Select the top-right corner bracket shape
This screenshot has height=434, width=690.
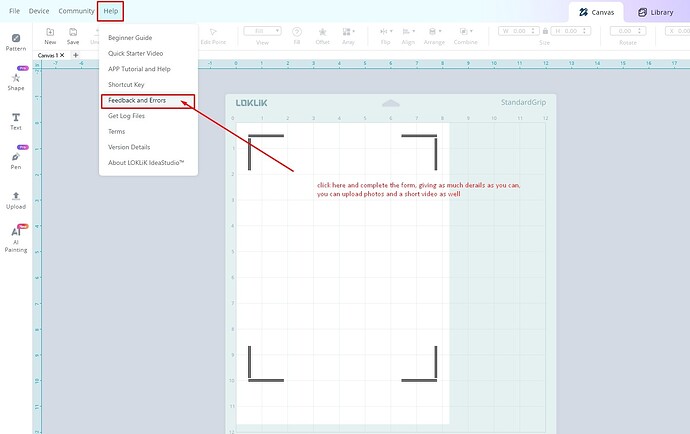(x=419, y=152)
